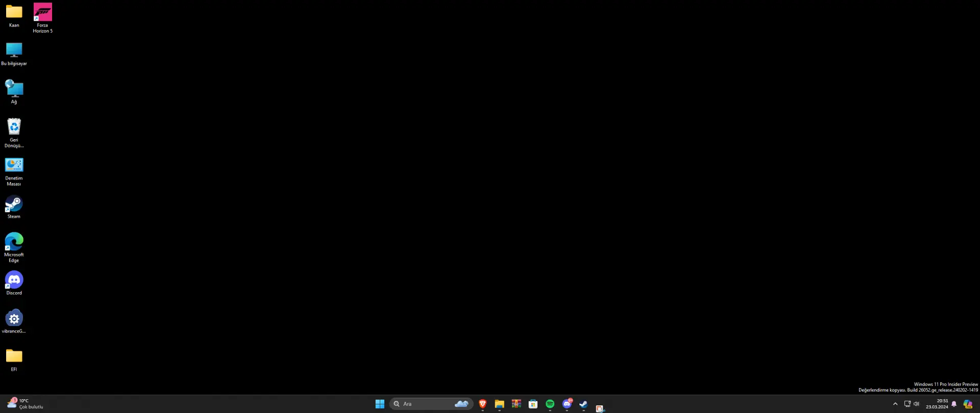Select the Discord desktop shortcut
This screenshot has width=980, height=413.
click(x=14, y=283)
